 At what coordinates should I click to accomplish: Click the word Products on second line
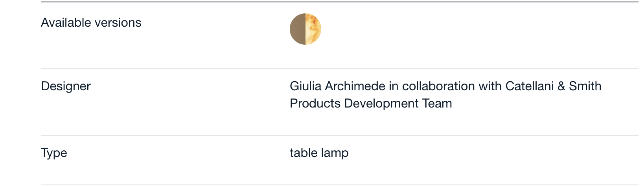coord(315,104)
